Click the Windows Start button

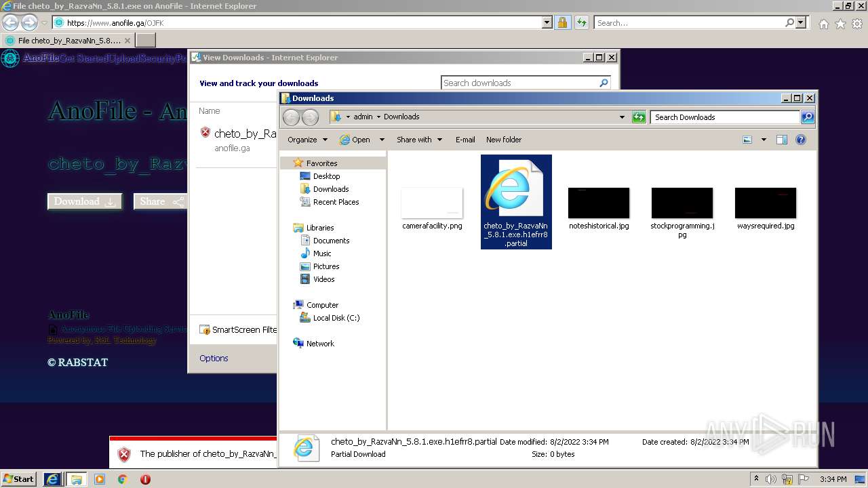click(x=18, y=479)
